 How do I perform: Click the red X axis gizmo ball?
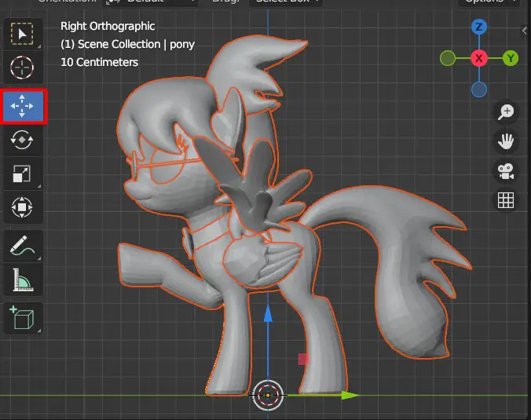479,59
